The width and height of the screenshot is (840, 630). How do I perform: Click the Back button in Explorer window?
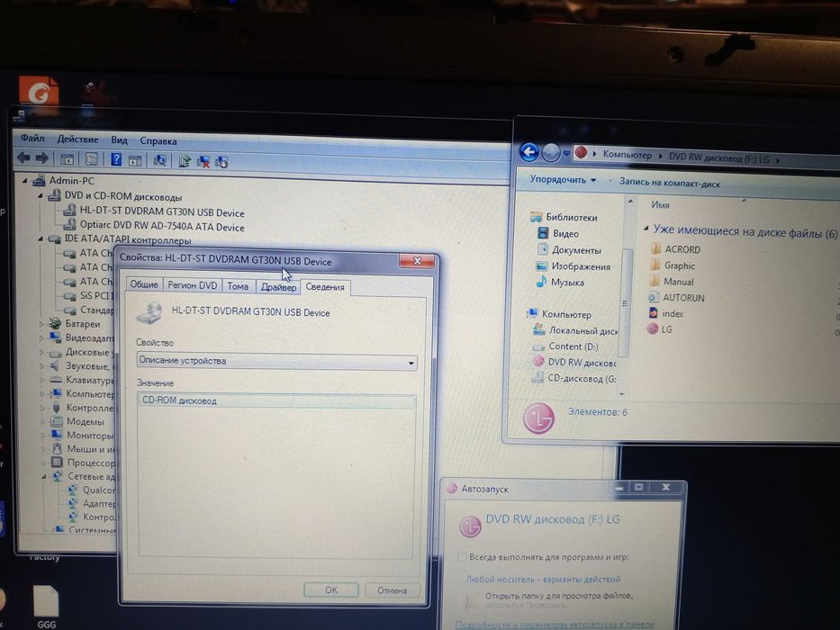[x=529, y=152]
